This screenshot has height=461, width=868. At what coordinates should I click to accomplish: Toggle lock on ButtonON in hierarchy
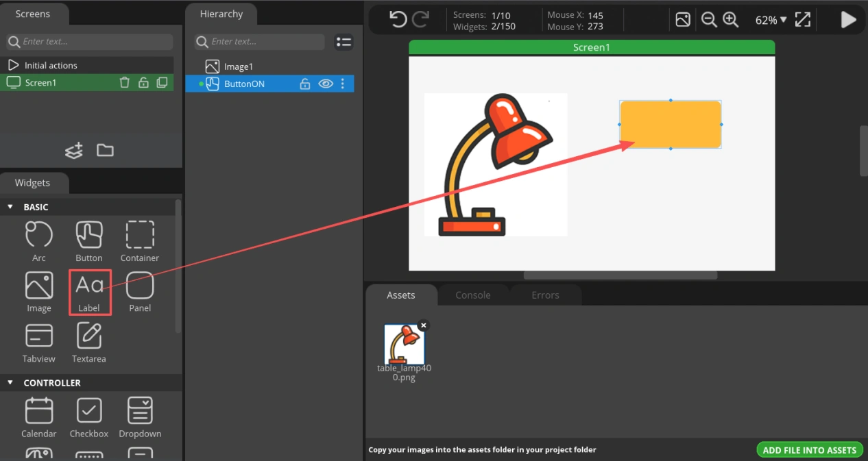coord(305,84)
